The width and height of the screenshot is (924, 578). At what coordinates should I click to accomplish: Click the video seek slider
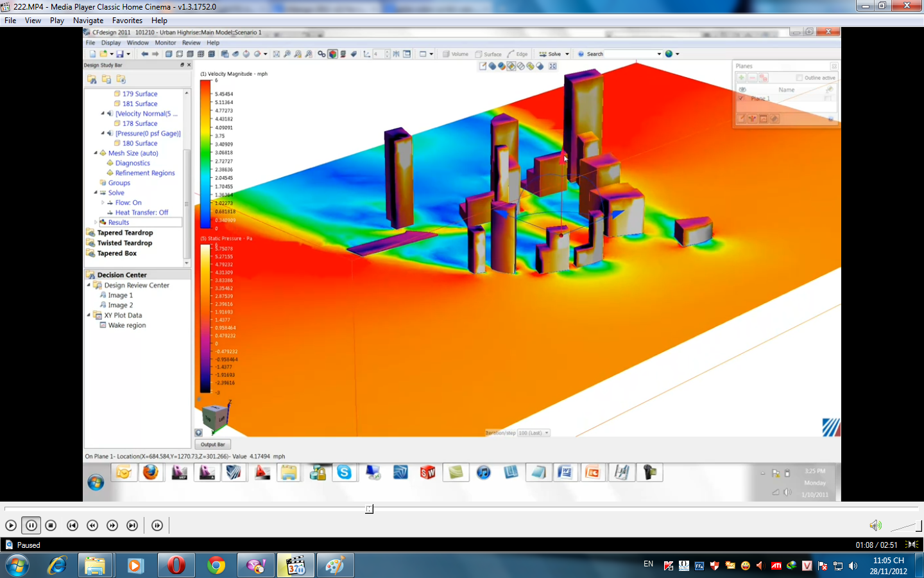pyautogui.click(x=369, y=509)
